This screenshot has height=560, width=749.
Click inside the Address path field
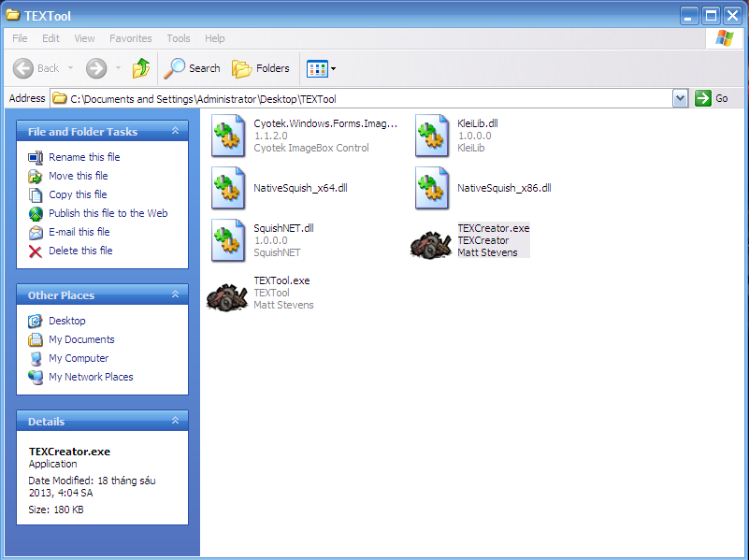click(x=374, y=98)
